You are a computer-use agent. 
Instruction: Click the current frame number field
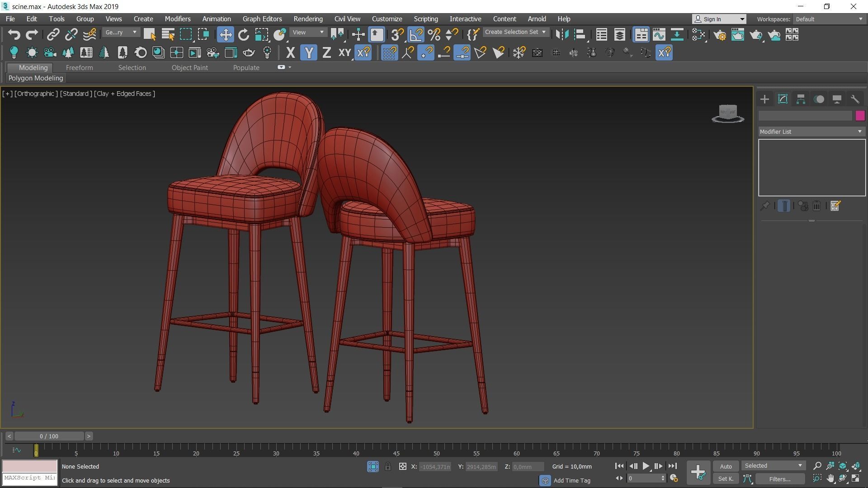(x=643, y=479)
